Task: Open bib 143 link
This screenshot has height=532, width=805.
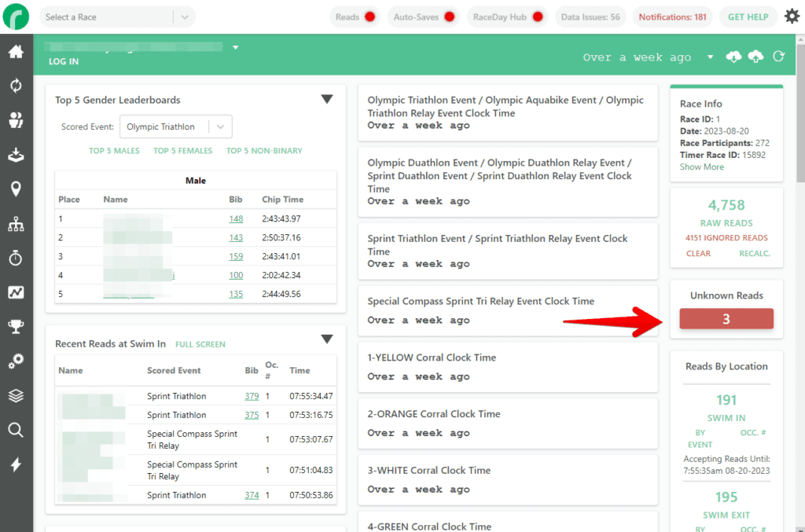Action: [x=236, y=237]
